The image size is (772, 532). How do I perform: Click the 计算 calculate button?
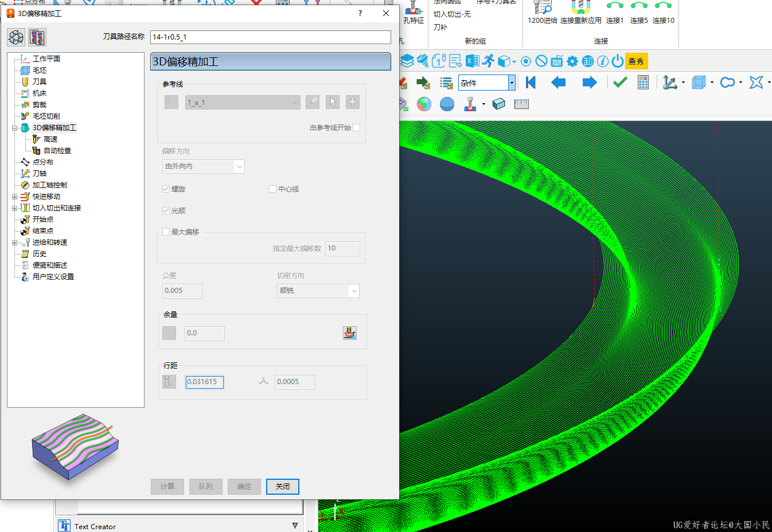pyautogui.click(x=167, y=487)
